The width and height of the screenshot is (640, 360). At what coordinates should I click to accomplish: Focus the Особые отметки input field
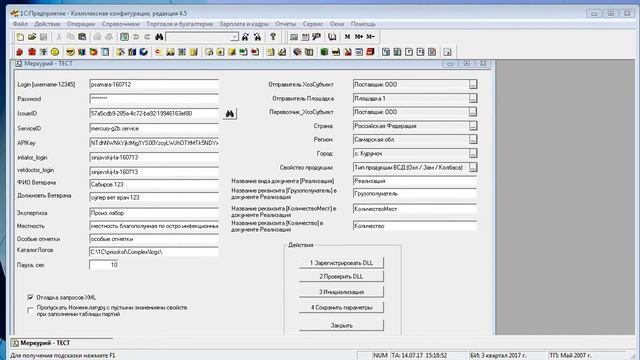(154, 239)
